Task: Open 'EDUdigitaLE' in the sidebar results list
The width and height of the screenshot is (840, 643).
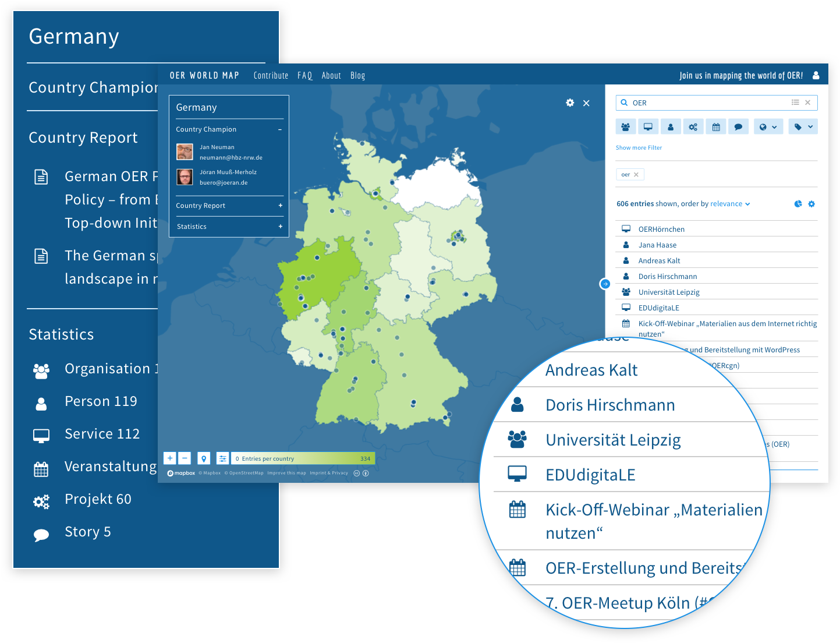Action: click(x=658, y=308)
